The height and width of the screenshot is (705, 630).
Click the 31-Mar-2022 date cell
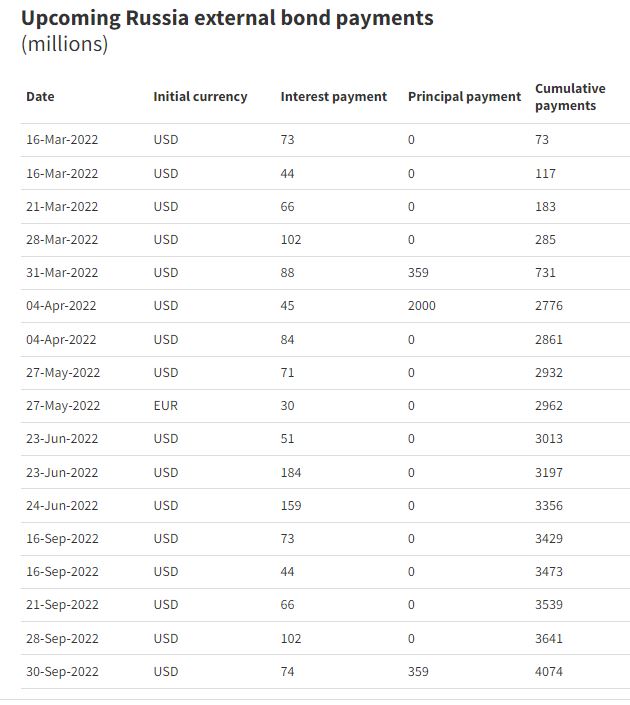tap(62, 273)
